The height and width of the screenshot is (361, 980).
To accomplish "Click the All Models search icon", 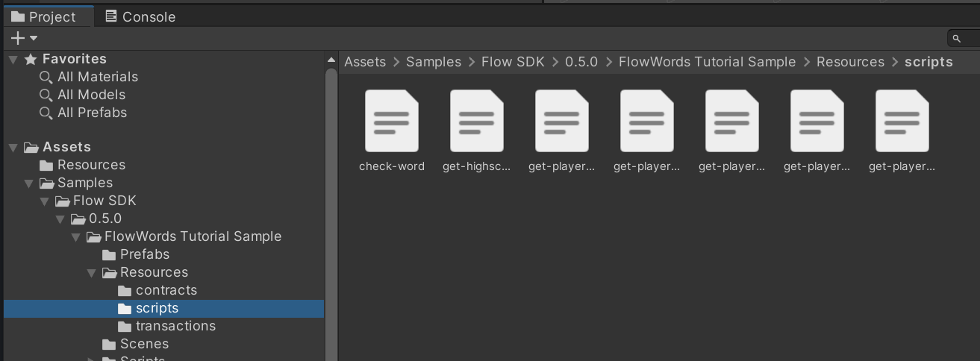I will [46, 95].
